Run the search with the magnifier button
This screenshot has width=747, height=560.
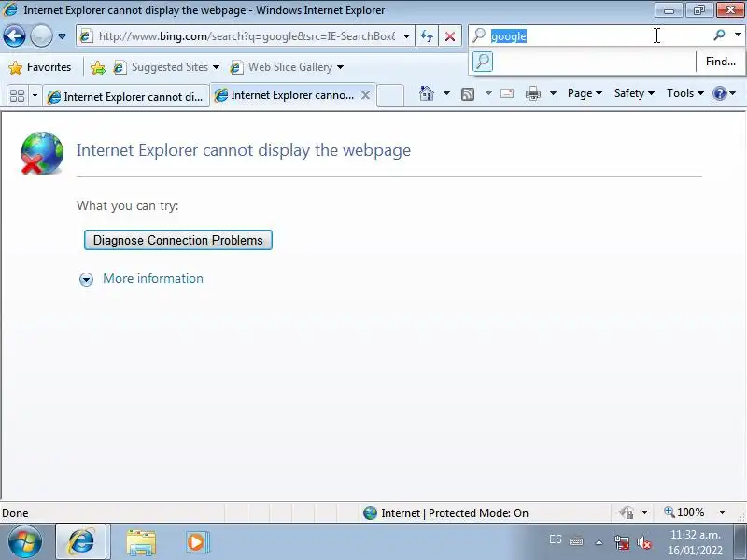tap(719, 35)
